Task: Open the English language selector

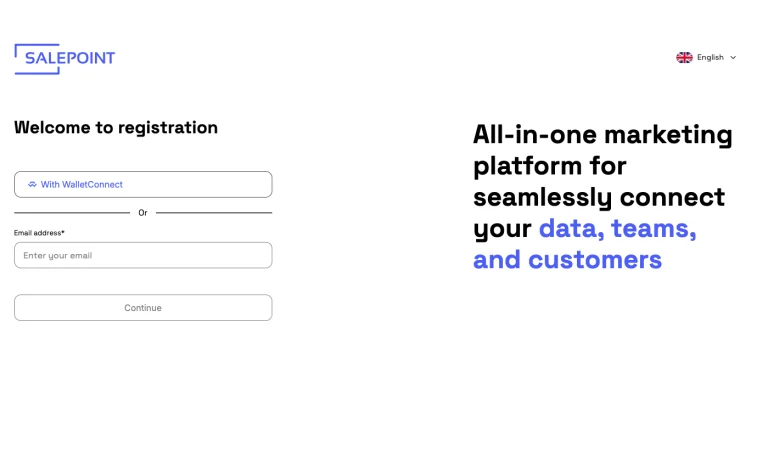Action: 709,58
